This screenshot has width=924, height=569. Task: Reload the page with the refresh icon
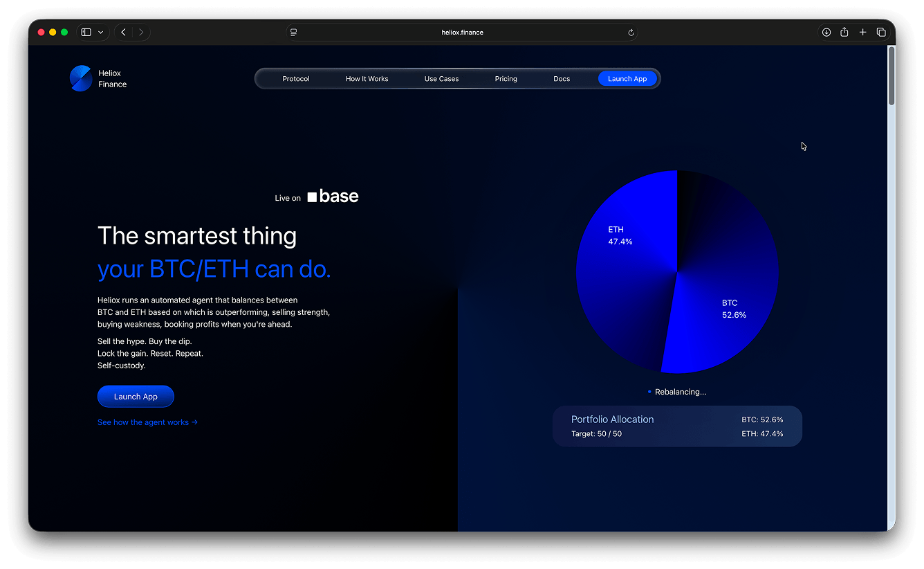[631, 33]
